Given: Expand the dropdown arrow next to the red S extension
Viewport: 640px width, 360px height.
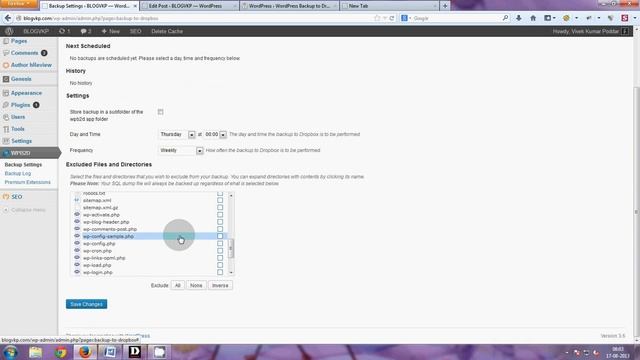Looking at the screenshot, I should (634, 18).
